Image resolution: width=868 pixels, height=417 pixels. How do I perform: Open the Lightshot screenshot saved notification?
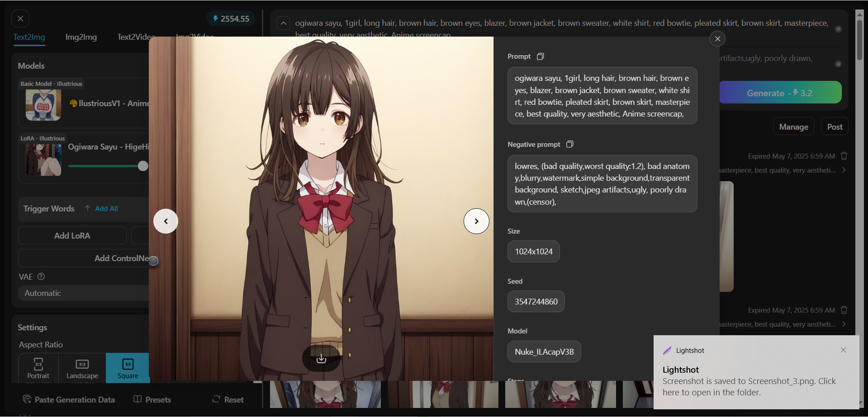756,372
